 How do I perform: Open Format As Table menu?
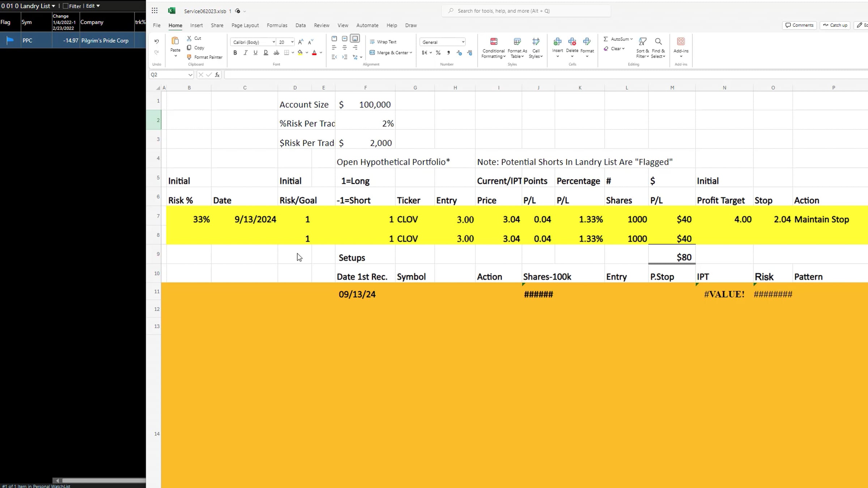pos(517,48)
